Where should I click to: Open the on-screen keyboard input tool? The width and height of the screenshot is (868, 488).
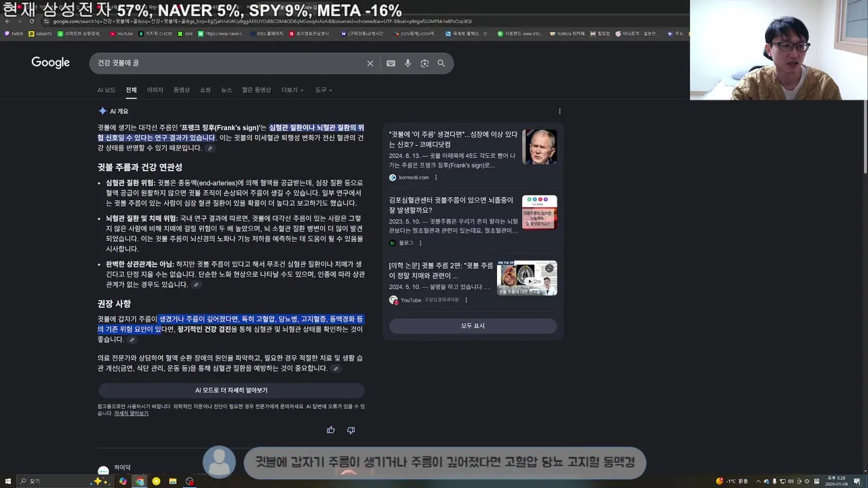(x=391, y=63)
